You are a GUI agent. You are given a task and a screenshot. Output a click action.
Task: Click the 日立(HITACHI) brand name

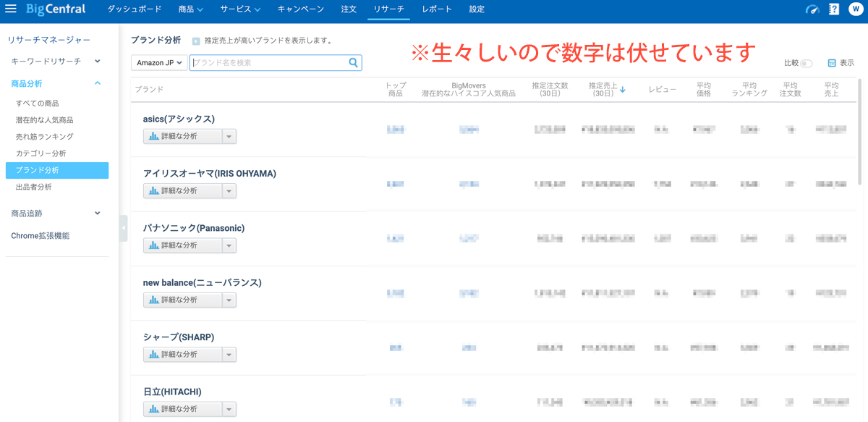(x=172, y=392)
